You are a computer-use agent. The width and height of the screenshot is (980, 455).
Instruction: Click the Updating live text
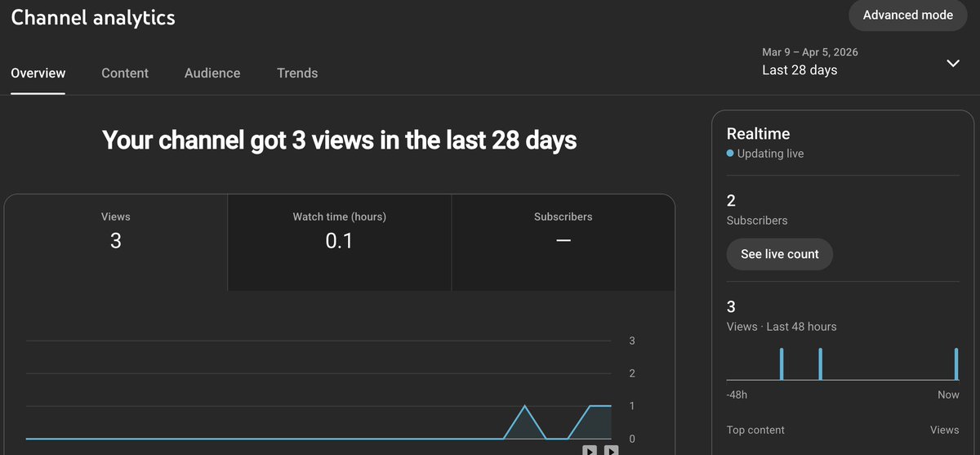click(x=770, y=153)
